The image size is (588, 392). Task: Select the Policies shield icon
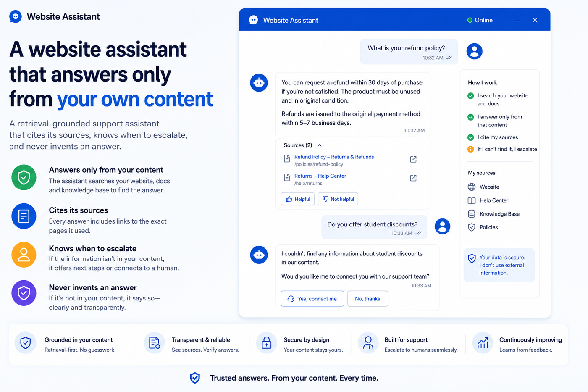point(472,227)
